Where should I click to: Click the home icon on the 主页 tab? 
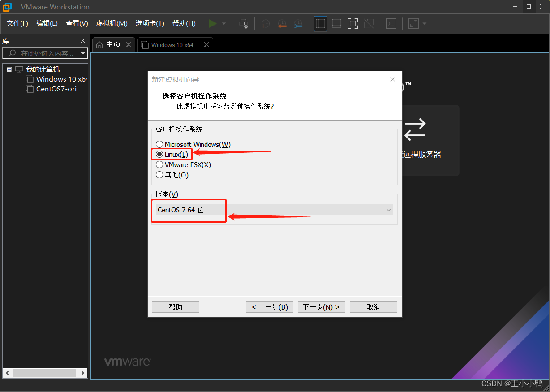[x=99, y=45]
